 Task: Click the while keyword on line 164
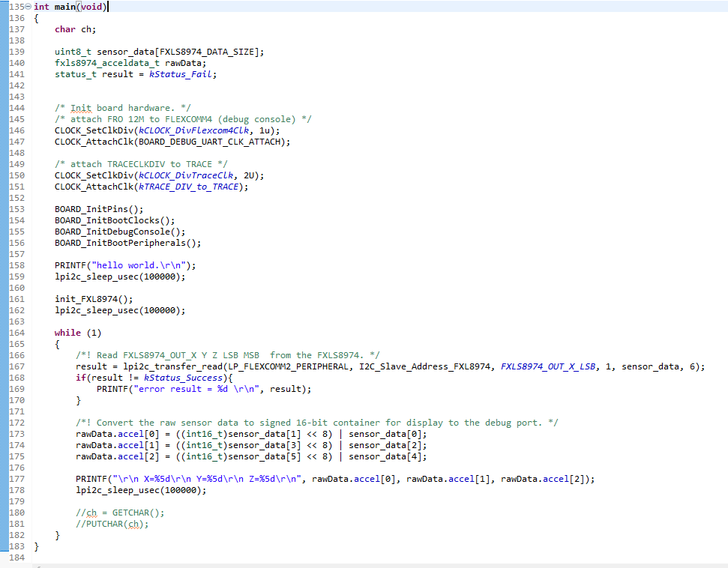[67, 333]
